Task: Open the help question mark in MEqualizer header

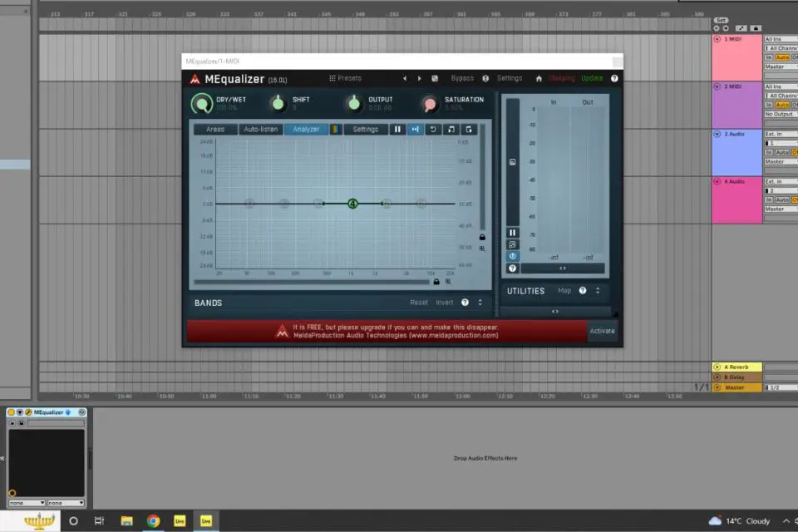Action: point(614,78)
